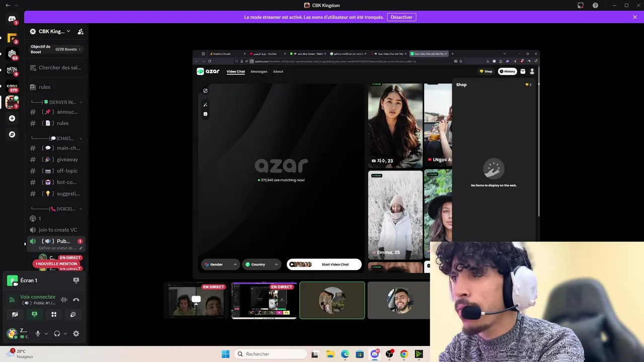The image size is (644, 362).
Task: Open Discord help question mark icon
Action: [595, 6]
